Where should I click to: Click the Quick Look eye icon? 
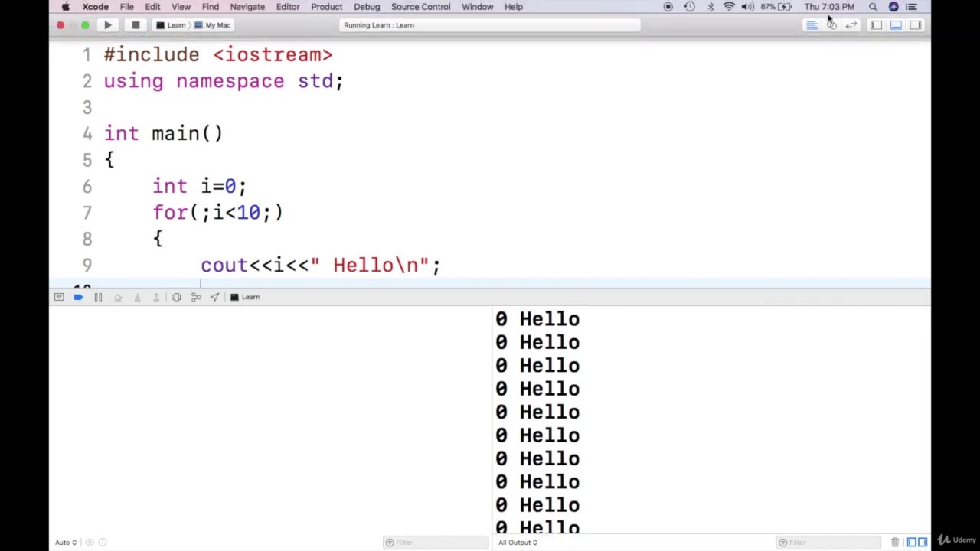pyautogui.click(x=90, y=543)
